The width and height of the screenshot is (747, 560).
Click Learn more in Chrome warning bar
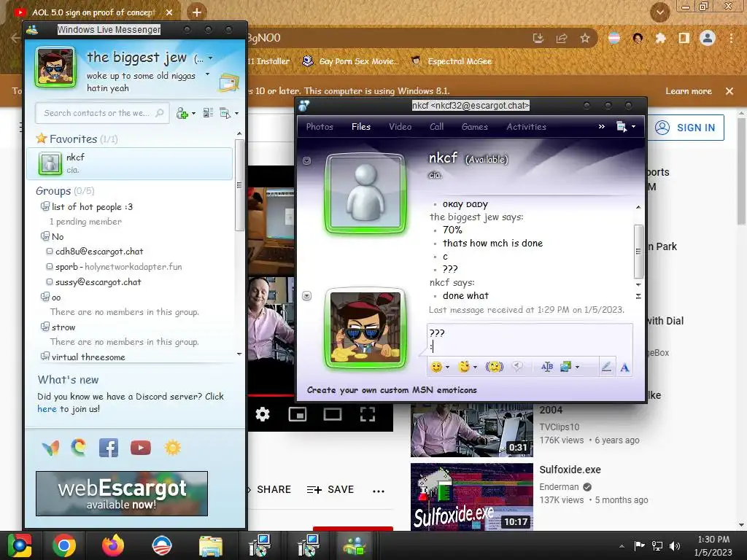(x=689, y=91)
